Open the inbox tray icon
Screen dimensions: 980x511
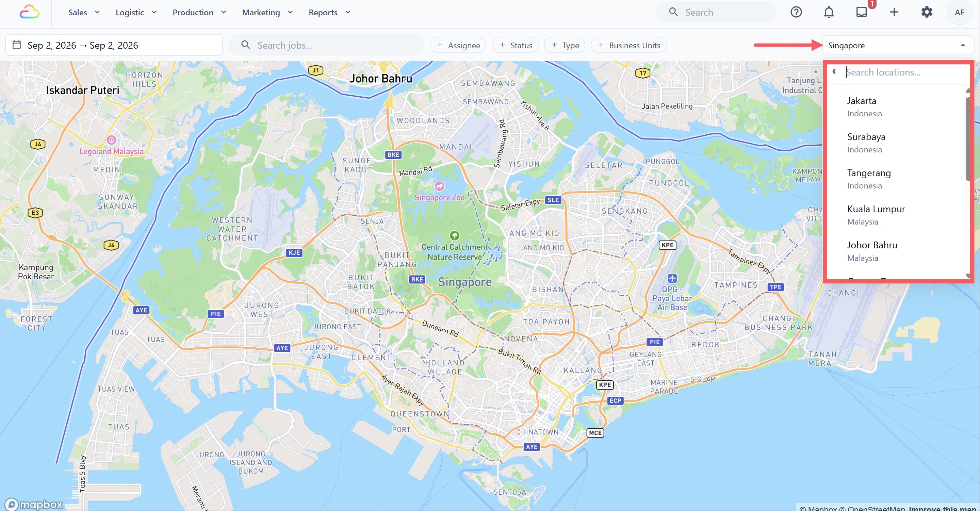point(861,12)
